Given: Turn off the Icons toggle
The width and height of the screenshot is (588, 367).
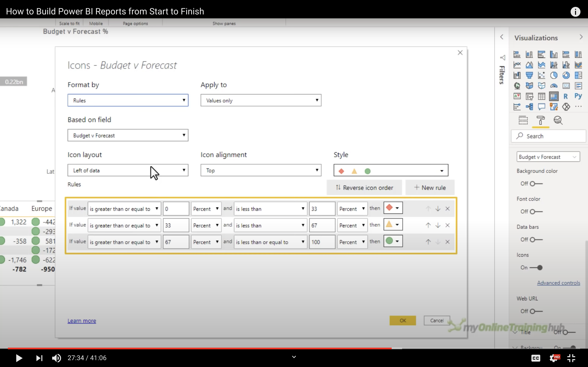Looking at the screenshot, I should (x=536, y=268).
